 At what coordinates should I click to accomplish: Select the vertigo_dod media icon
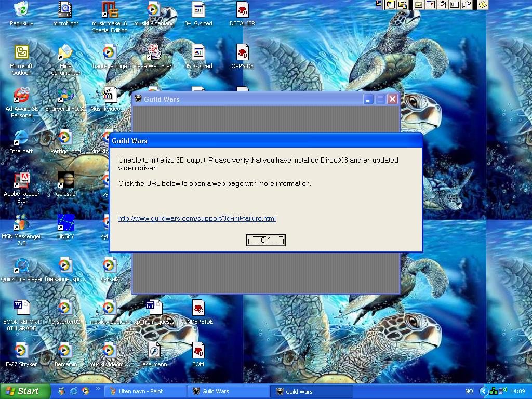pos(65,142)
